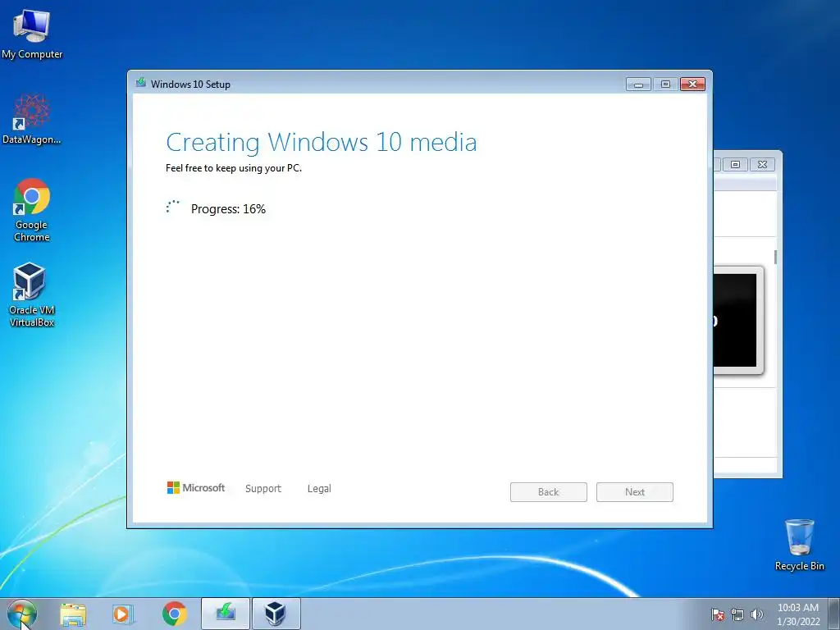Minimize the Windows 10 Setup window
Image resolution: width=840 pixels, height=630 pixels.
coord(638,84)
